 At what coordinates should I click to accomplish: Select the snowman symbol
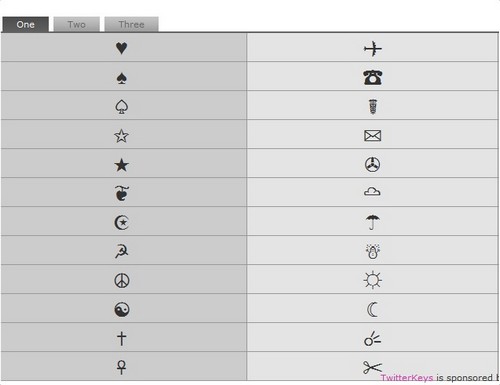[x=373, y=252]
